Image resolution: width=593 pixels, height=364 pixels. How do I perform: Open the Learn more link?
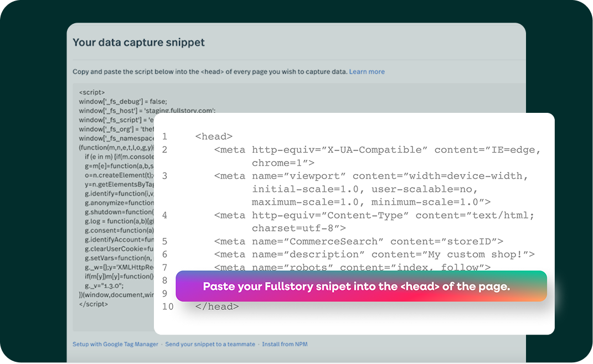coord(367,72)
